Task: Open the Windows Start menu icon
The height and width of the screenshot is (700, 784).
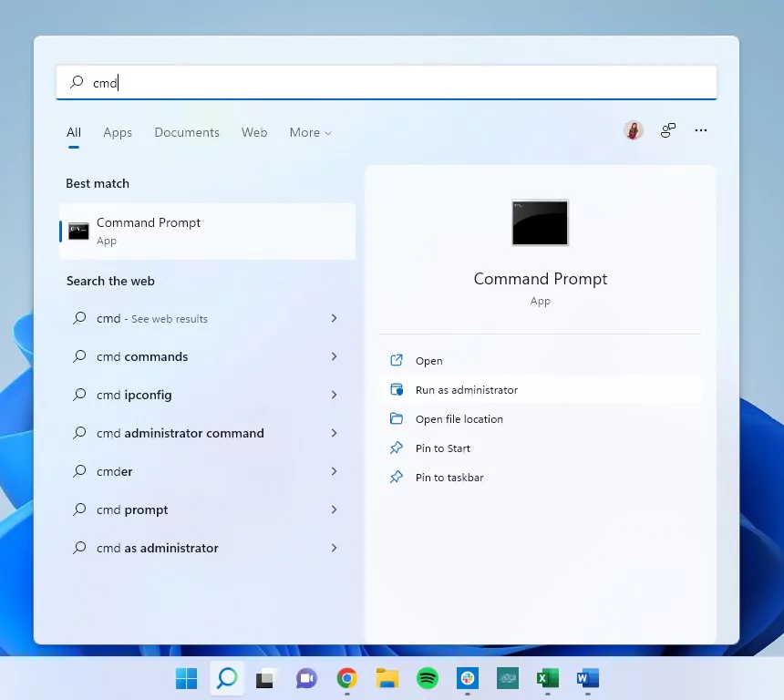Action: 187,678
